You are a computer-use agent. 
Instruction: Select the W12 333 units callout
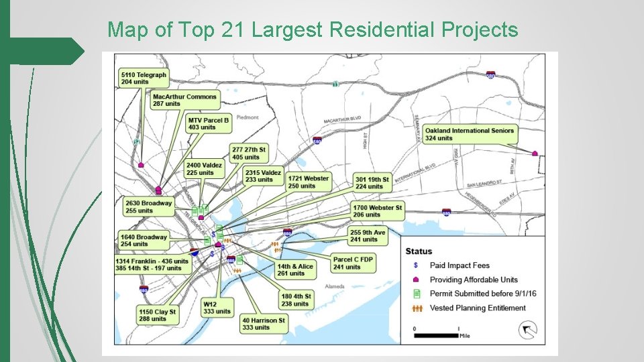pyautogui.click(x=217, y=308)
